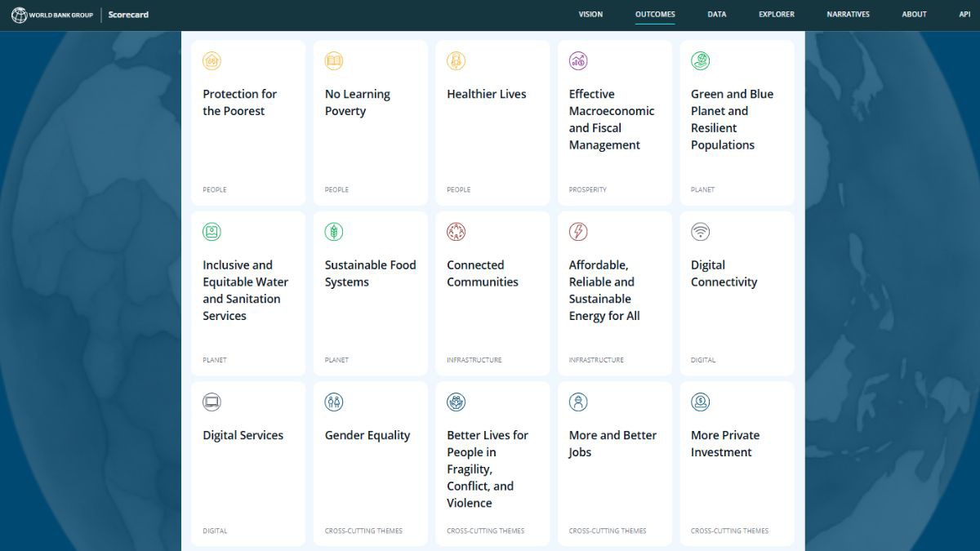Click INFRASTRUCTURE label on Affordable Energy card
This screenshot has height=551, width=980.
pos(596,360)
